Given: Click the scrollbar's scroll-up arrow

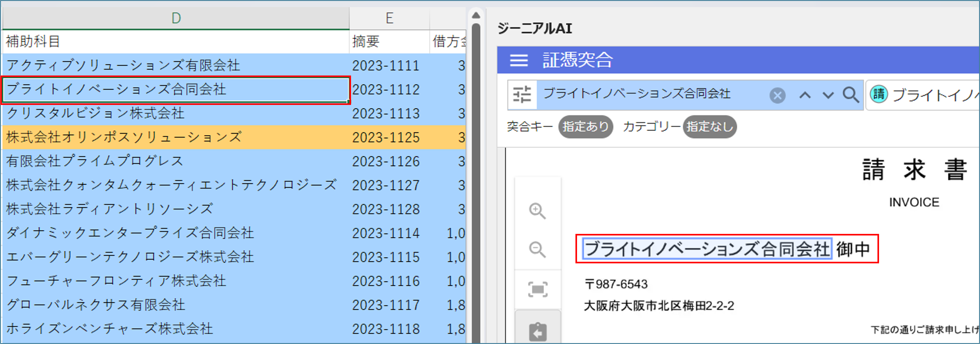Looking at the screenshot, I should (476, 16).
